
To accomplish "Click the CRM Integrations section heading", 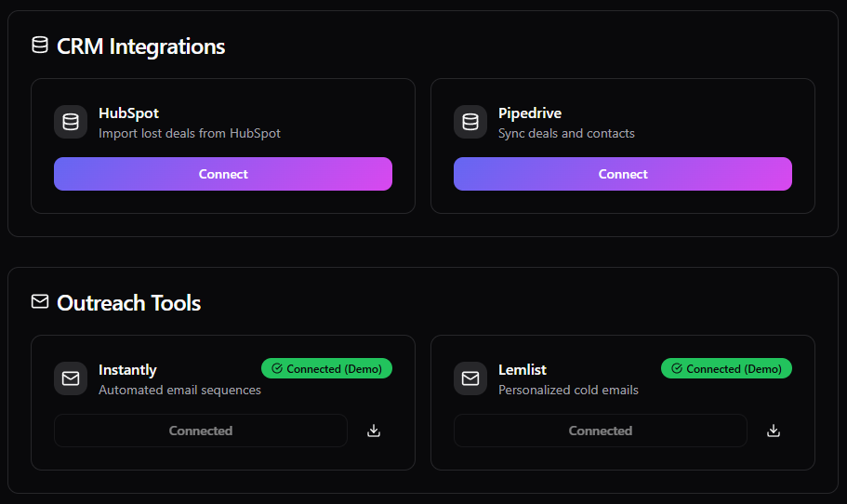I will (141, 46).
